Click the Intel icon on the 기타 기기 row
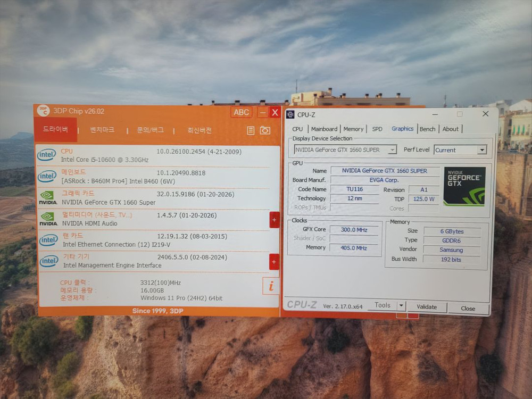This screenshot has height=399, width=532. pyautogui.click(x=49, y=261)
